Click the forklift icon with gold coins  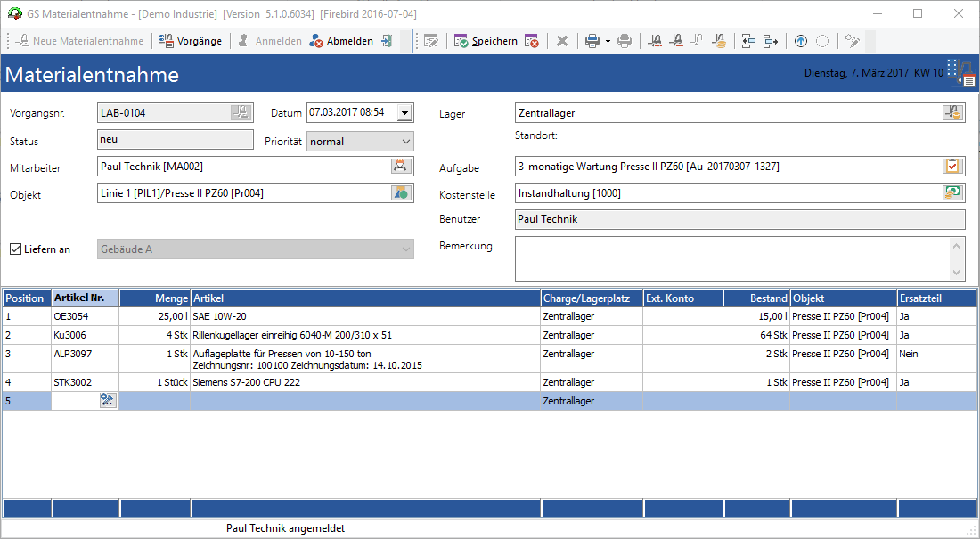coord(719,41)
